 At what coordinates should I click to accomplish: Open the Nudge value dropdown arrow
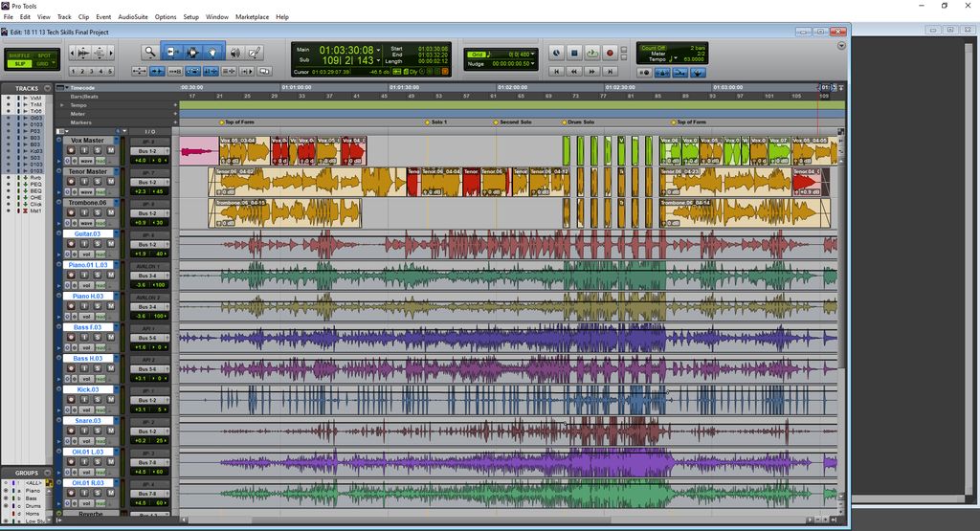tap(533, 64)
